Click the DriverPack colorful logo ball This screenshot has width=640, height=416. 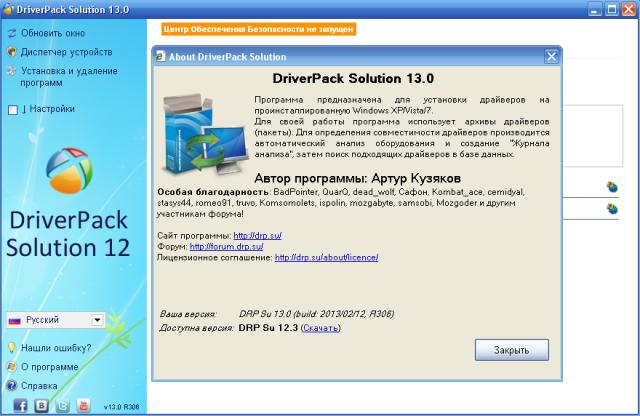click(x=69, y=170)
